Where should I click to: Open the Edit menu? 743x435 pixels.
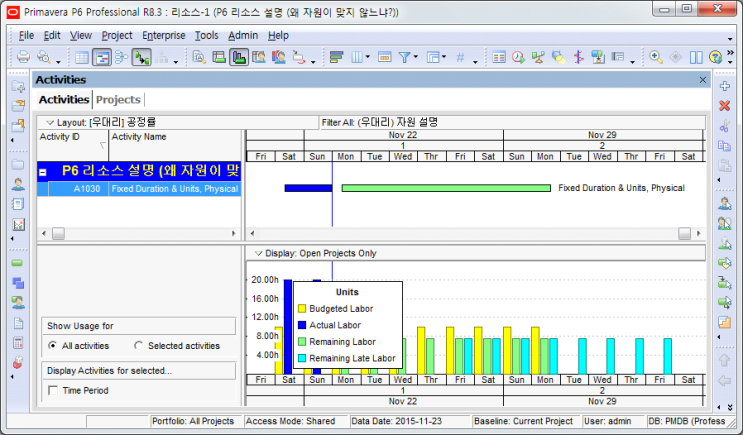point(52,36)
